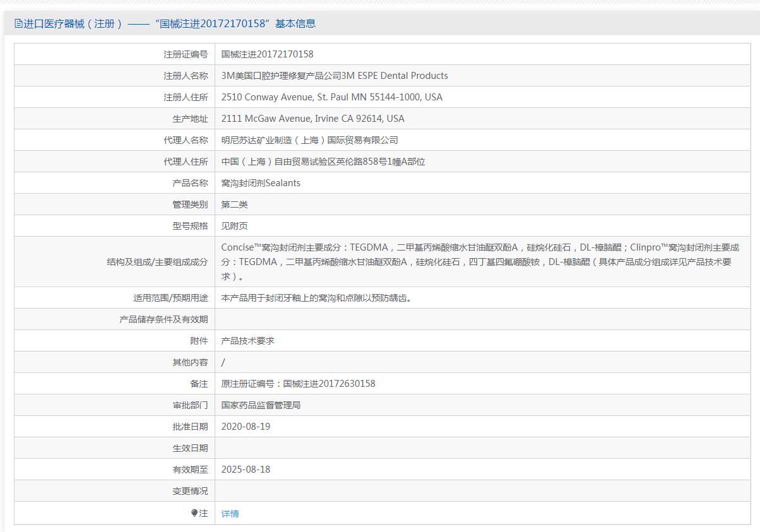Click the 备注 label
This screenshot has width=760, height=532.
(199, 384)
